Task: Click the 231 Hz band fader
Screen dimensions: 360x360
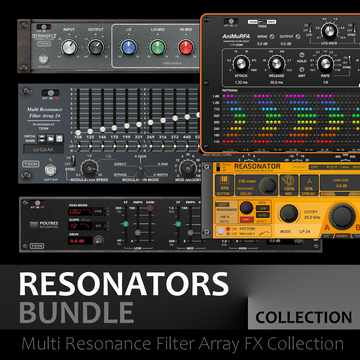Action: [139, 124]
